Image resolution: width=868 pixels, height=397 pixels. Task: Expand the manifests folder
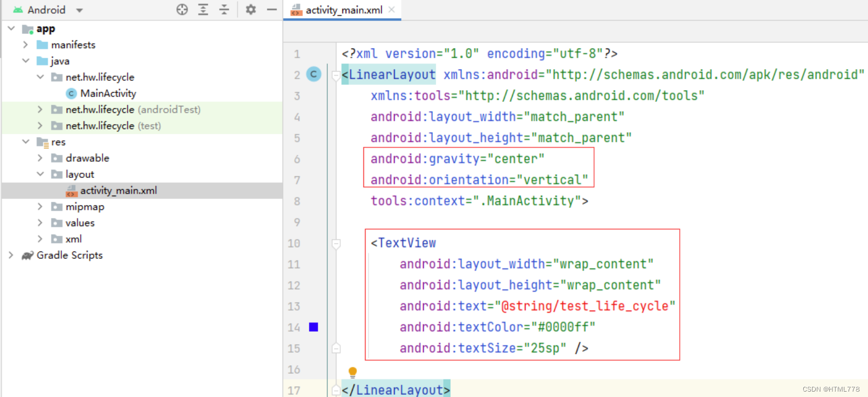click(25, 44)
